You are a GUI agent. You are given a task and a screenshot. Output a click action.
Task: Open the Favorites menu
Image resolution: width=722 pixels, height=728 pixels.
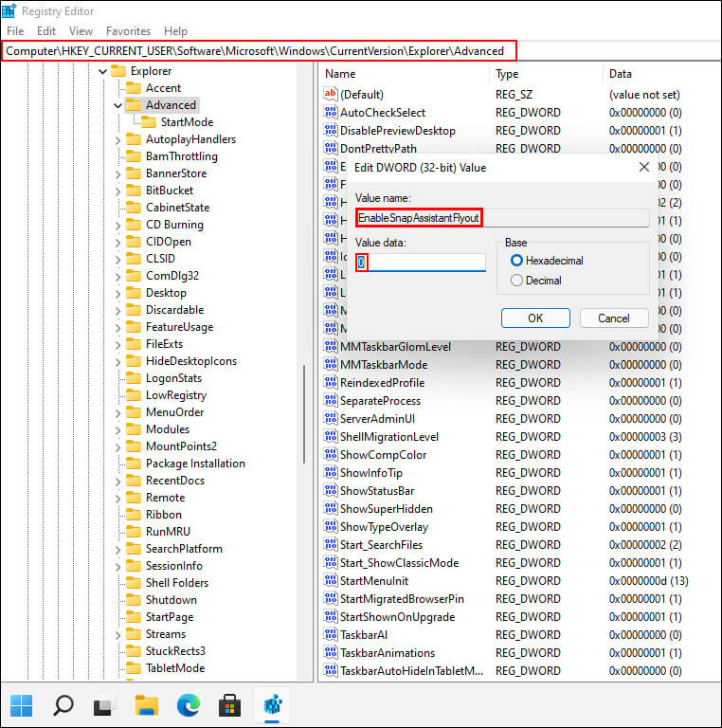point(128,31)
